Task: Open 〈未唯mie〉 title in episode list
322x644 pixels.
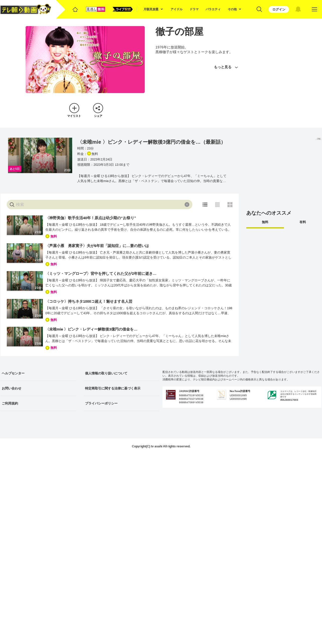Action: click(x=91, y=329)
